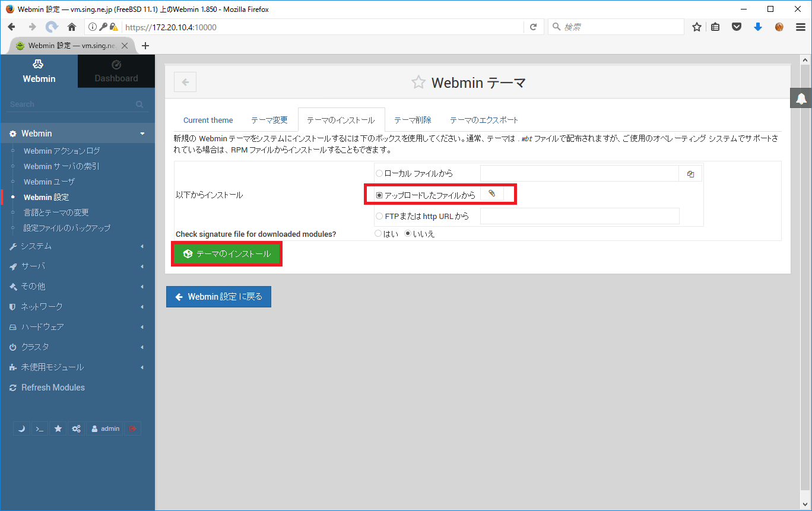Switch to the テーマ変更 tab
812x511 pixels.
tap(269, 120)
